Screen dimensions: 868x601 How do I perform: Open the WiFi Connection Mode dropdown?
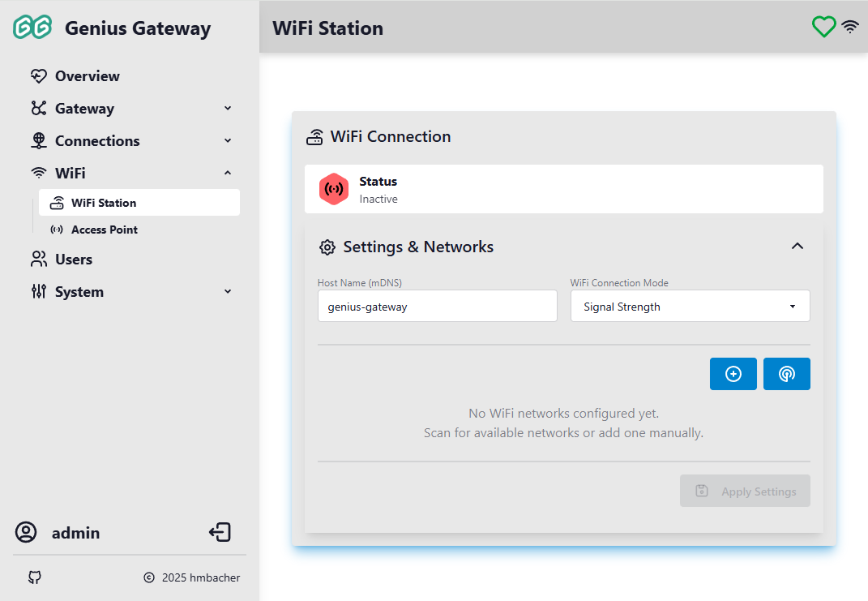point(690,307)
